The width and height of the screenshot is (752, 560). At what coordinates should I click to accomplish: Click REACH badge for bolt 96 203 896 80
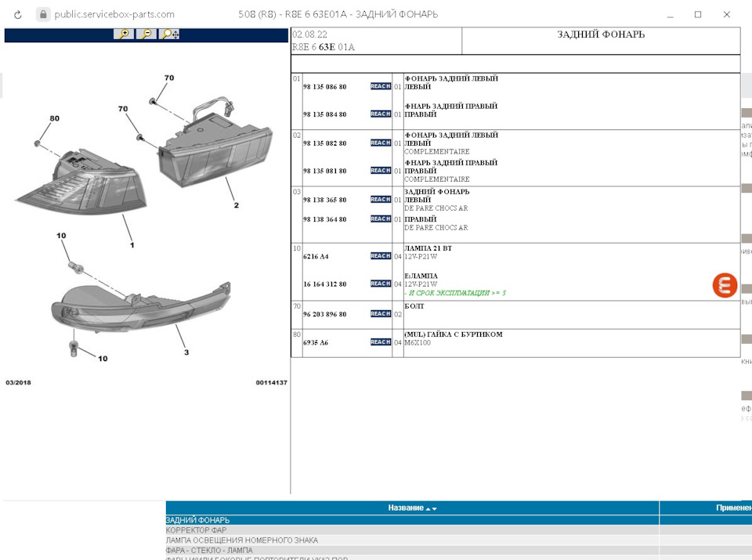(380, 313)
